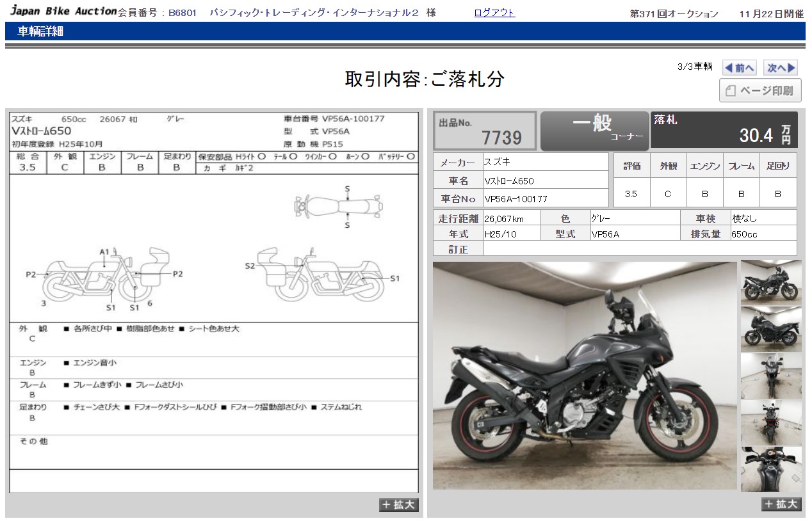
Task: Print the page with ページ印刷 button
Action: (x=760, y=91)
